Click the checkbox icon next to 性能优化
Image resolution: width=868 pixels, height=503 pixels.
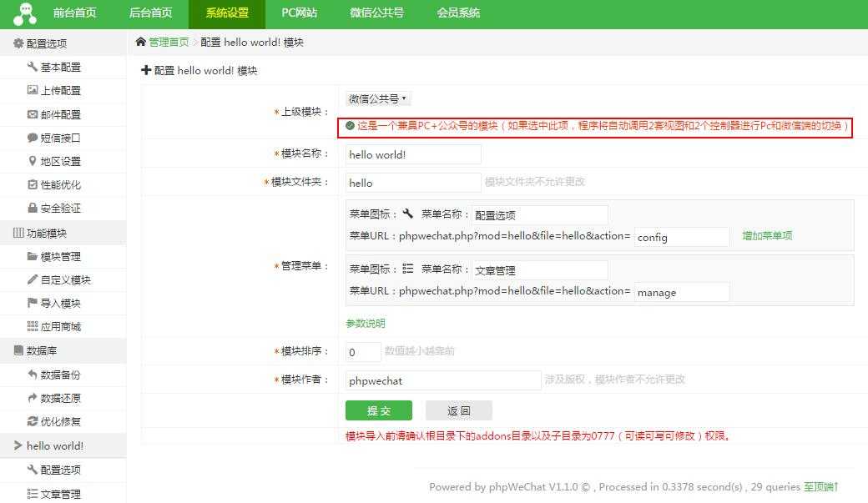coord(32,184)
